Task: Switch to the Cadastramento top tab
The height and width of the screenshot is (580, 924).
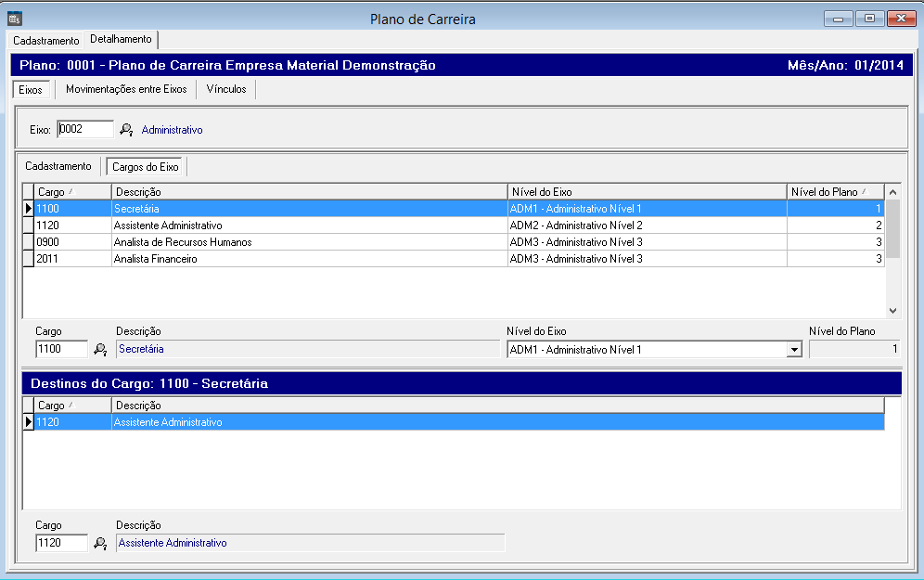Action: [x=45, y=41]
